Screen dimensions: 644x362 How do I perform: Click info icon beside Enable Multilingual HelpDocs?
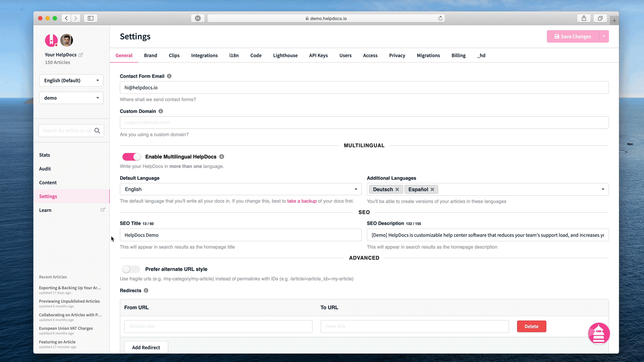(x=222, y=157)
